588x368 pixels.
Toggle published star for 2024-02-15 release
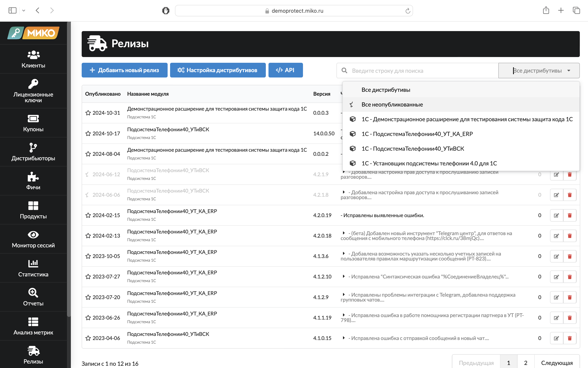(88, 215)
